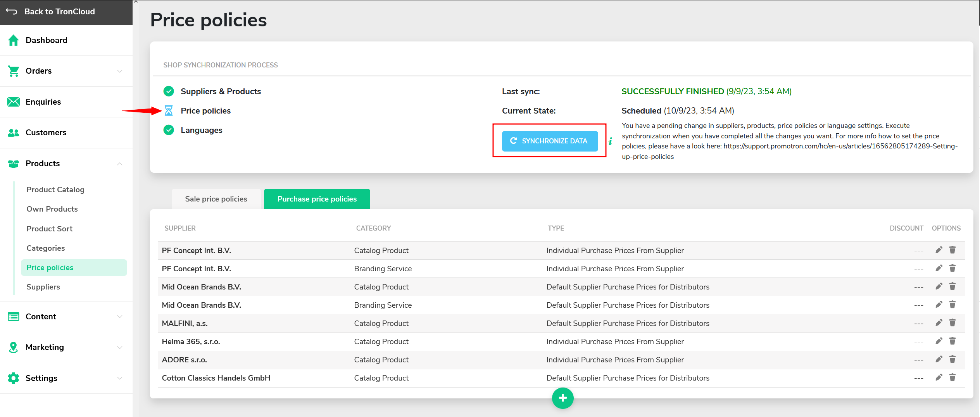Click the DISCOUNT column header
980x417 pixels.
point(906,228)
